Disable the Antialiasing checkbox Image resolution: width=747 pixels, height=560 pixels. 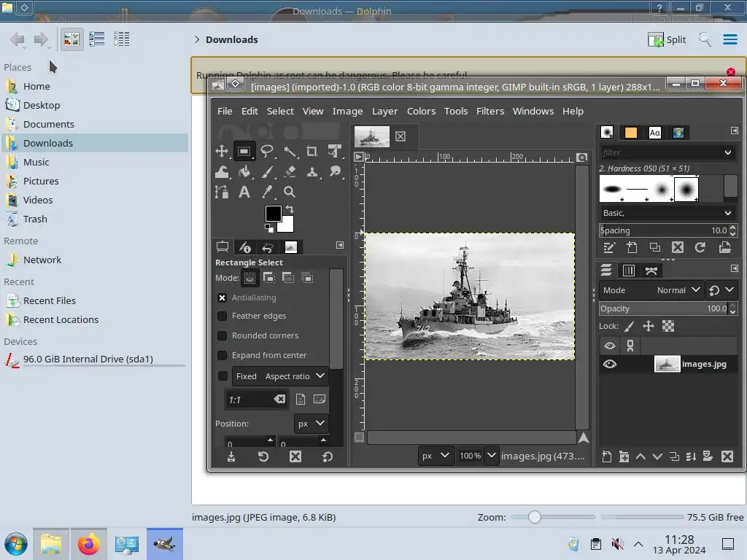[x=222, y=297]
